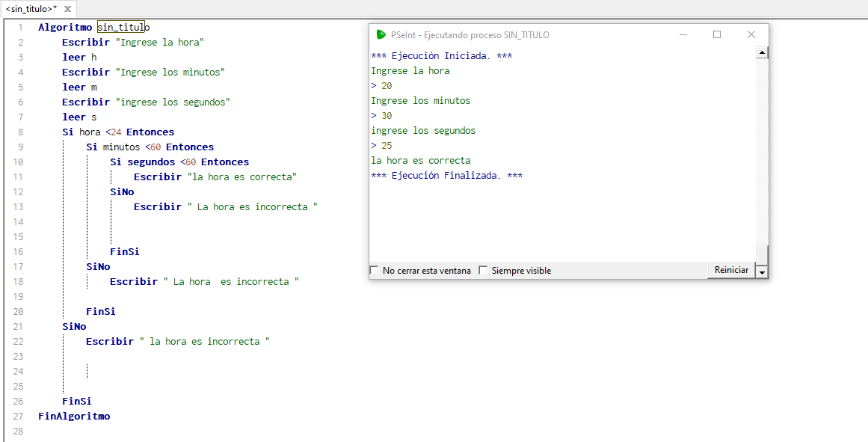Maximize the PSeInt execution window
The width and height of the screenshot is (868, 442).
(717, 34)
